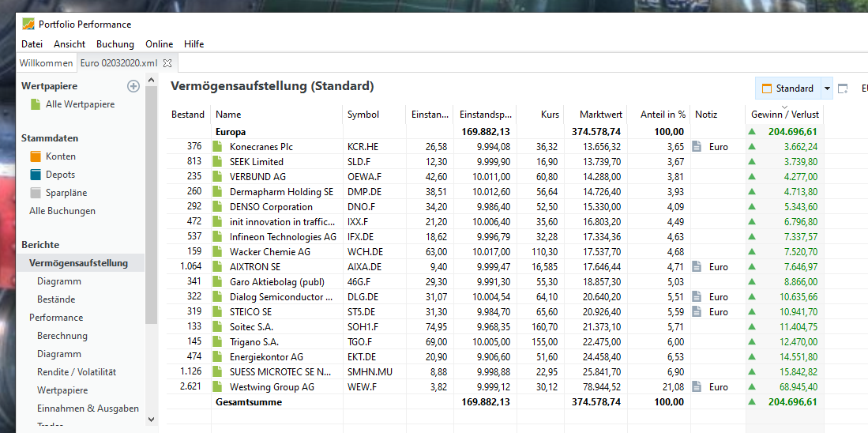Sort by the Bestand column header
The image size is (868, 433).
[x=188, y=115]
